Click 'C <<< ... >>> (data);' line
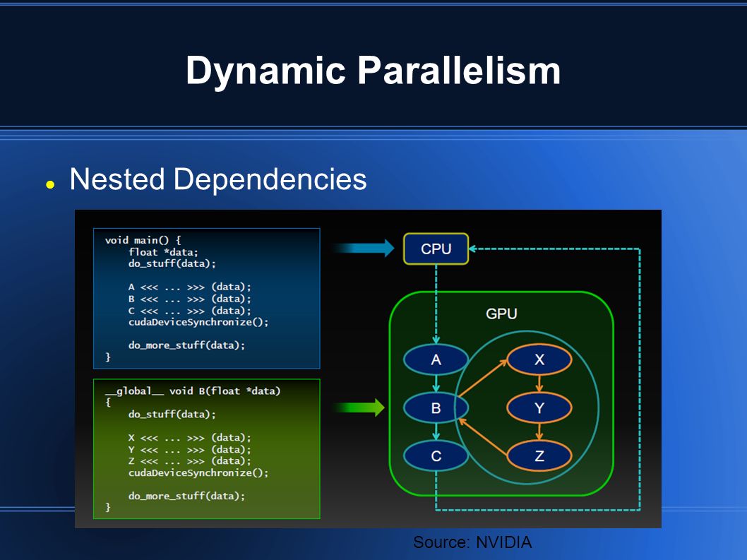The width and height of the screenshot is (747, 560). pos(189,311)
